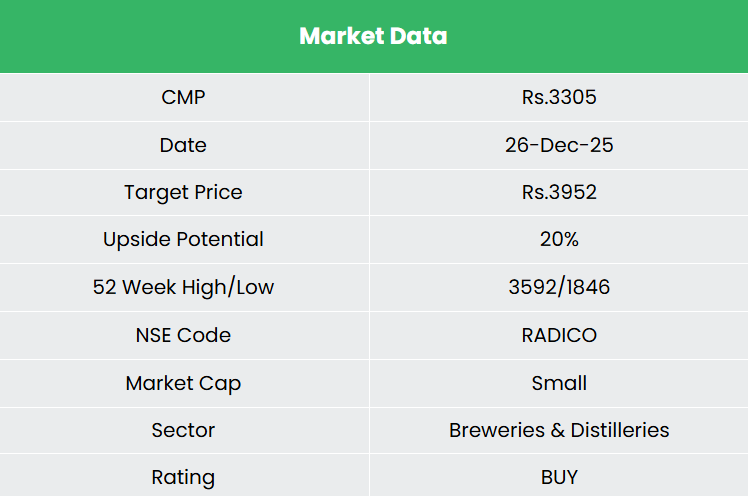Select the Date label cell

coord(183,145)
